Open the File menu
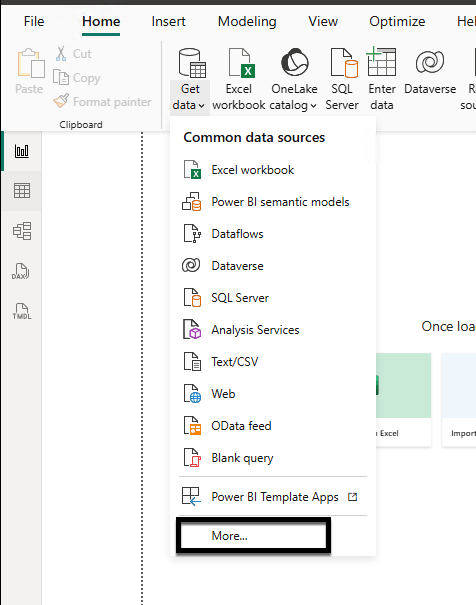 34,22
